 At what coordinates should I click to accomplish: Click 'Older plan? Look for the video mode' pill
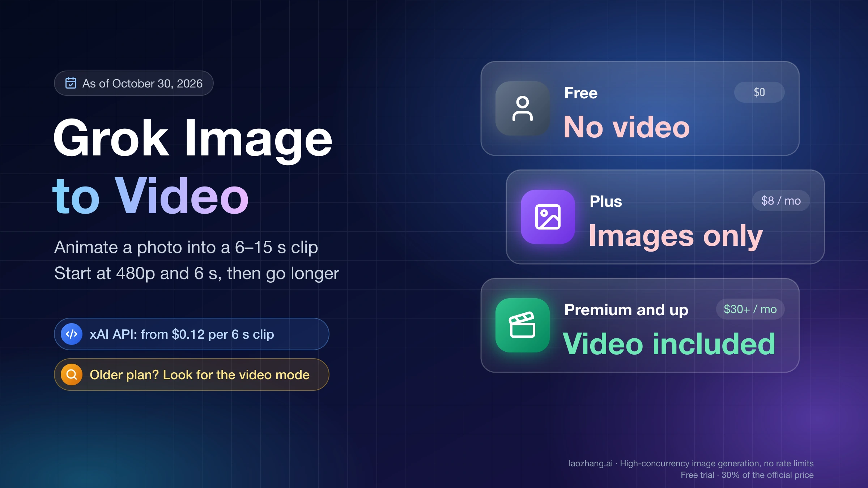[x=192, y=374]
